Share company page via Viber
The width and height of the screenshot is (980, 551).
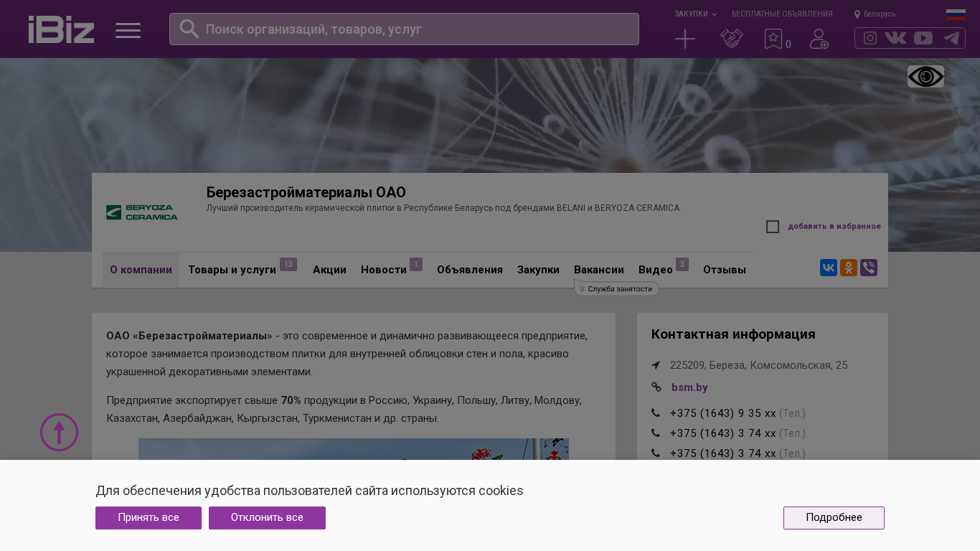(x=869, y=268)
